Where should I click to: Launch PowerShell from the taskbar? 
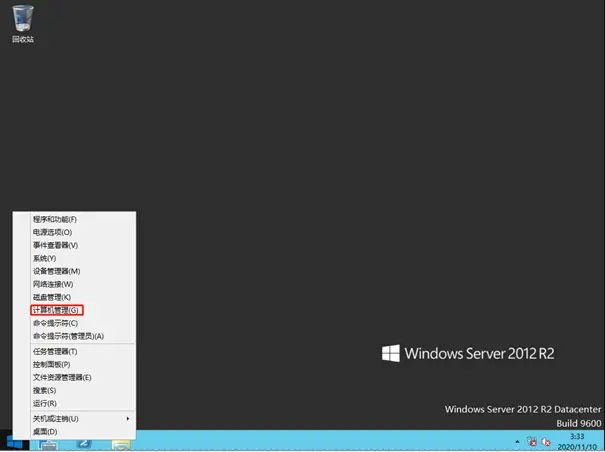(84, 444)
